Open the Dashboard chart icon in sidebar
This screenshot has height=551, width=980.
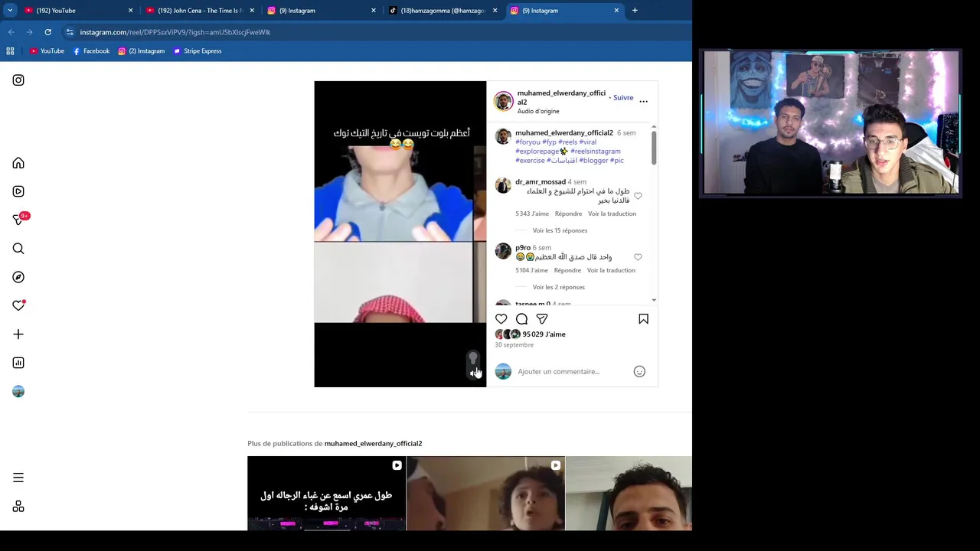18,363
